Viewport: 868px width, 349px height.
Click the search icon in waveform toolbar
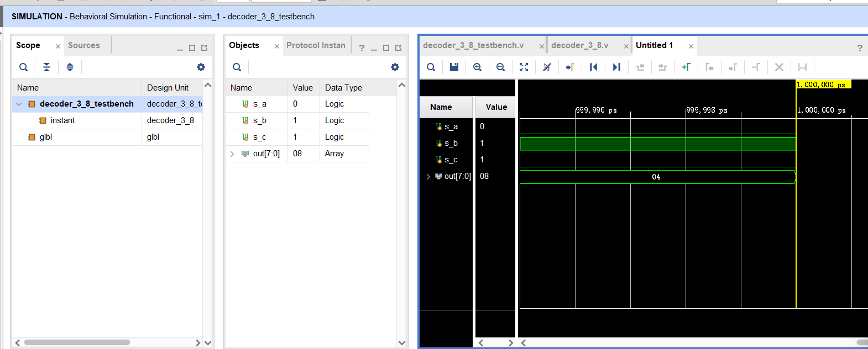431,67
